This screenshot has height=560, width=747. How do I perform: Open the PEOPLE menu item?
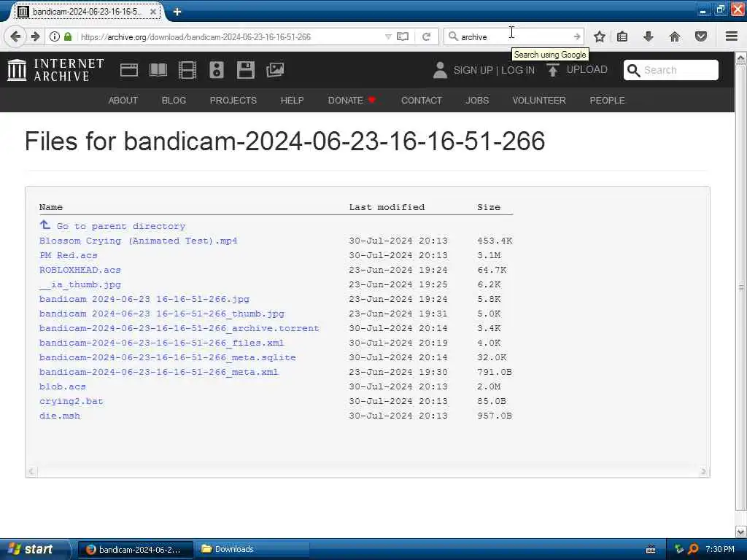[x=607, y=101]
